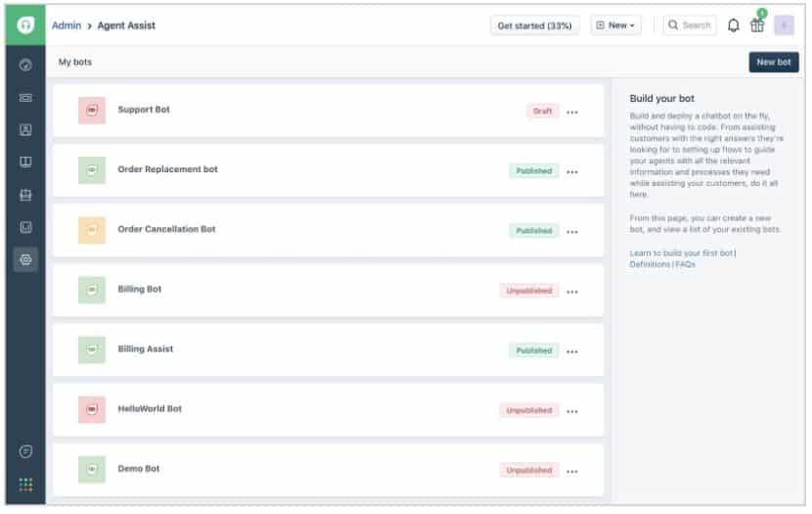Click the Get started (33%) progress button

[x=534, y=25]
